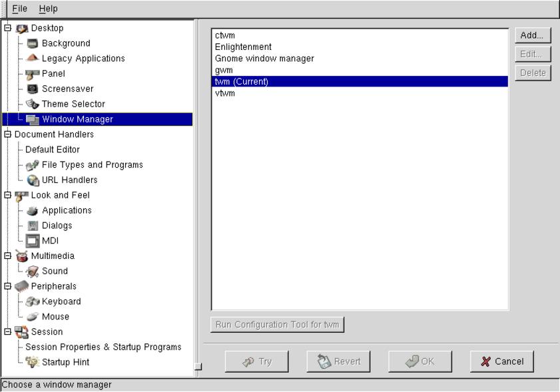
Task: Choose Gnome window manager from the list
Action: (x=264, y=59)
